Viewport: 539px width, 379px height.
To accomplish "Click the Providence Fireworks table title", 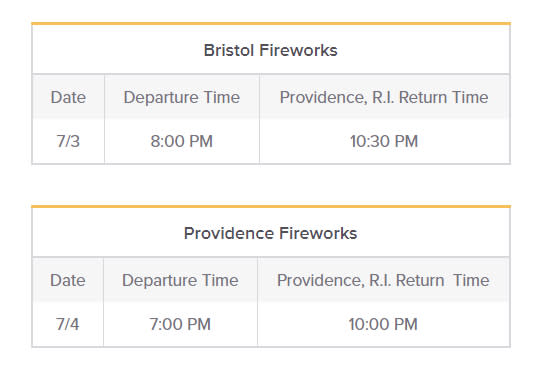I will pyautogui.click(x=271, y=233).
